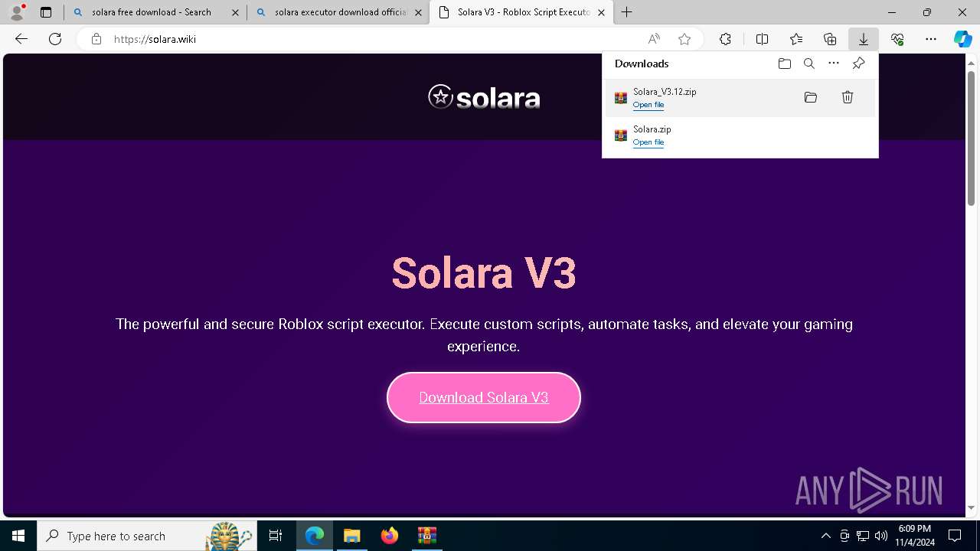Open browser Extensions menu
The image size is (980, 551).
point(725,39)
